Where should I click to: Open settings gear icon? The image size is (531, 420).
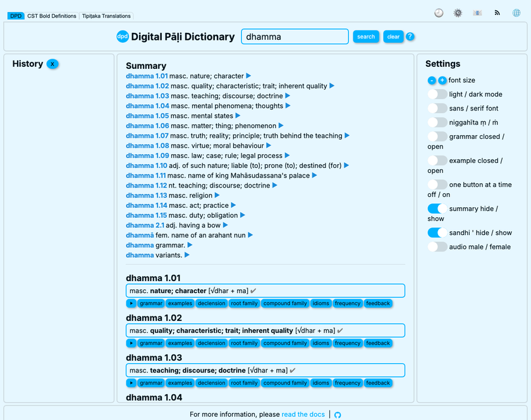(458, 13)
